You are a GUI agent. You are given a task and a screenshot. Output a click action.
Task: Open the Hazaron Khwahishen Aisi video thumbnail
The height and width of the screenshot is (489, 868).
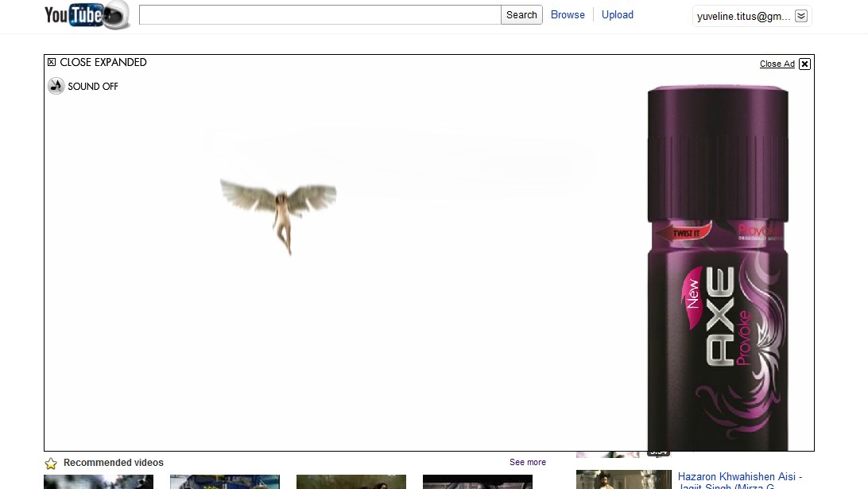click(624, 479)
